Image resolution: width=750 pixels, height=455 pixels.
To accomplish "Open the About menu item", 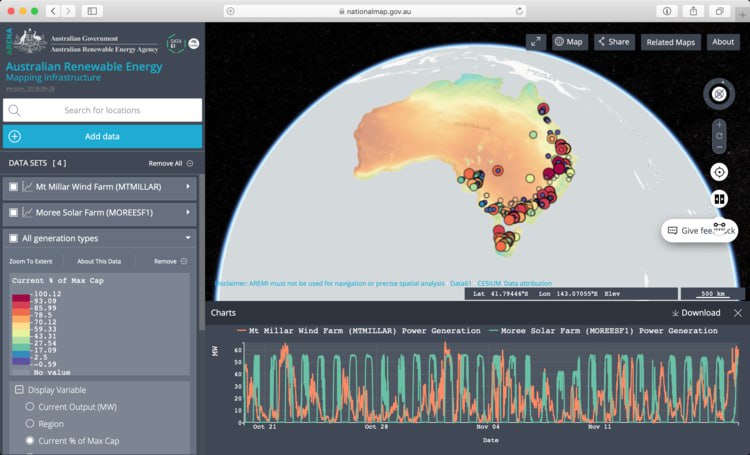I will coord(722,42).
